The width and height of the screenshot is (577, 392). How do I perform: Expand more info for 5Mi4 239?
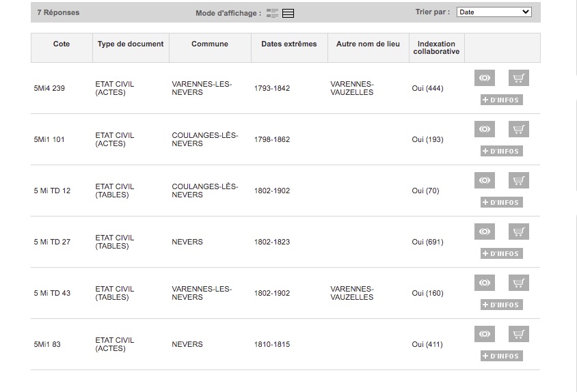502,100
